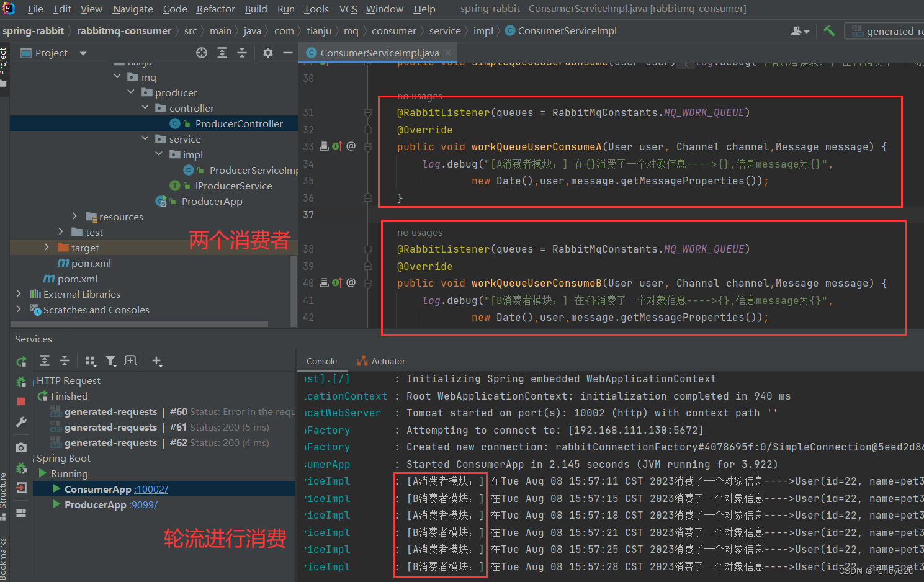This screenshot has height=582, width=924.
Task: Open the ProducerApp :9099/ link
Action: coord(143,504)
